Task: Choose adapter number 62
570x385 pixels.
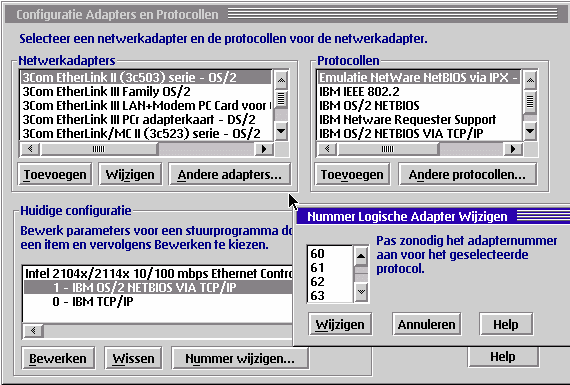Action: (x=330, y=281)
